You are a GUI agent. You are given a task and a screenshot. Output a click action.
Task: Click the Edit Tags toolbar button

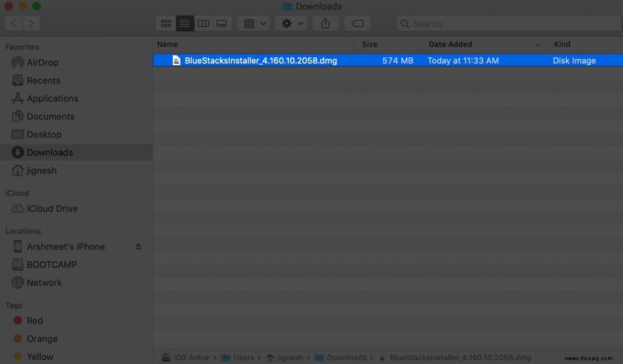[x=357, y=24]
